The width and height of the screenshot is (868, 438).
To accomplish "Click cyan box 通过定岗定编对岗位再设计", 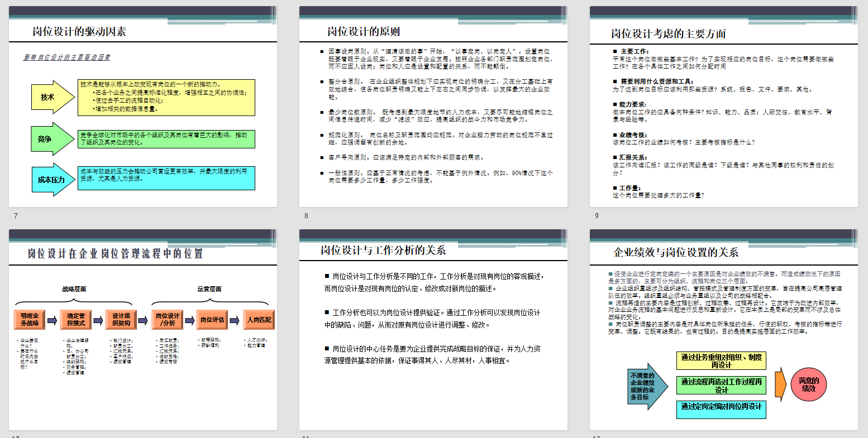I will (721, 410).
